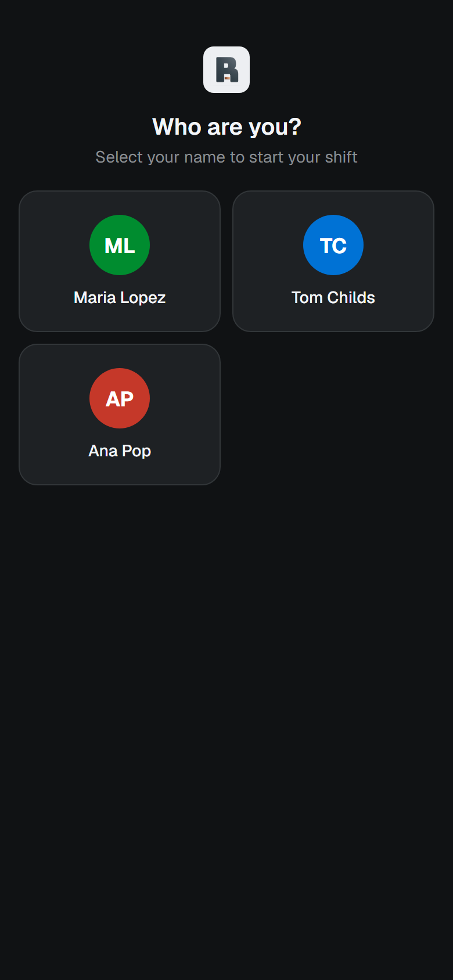
Task: Tap the green ML avatar circle
Action: click(120, 245)
